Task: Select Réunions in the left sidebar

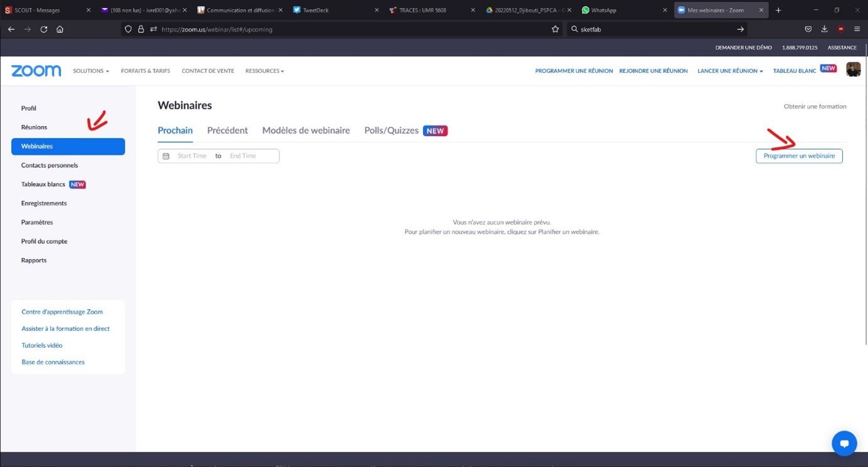Action: tap(34, 127)
